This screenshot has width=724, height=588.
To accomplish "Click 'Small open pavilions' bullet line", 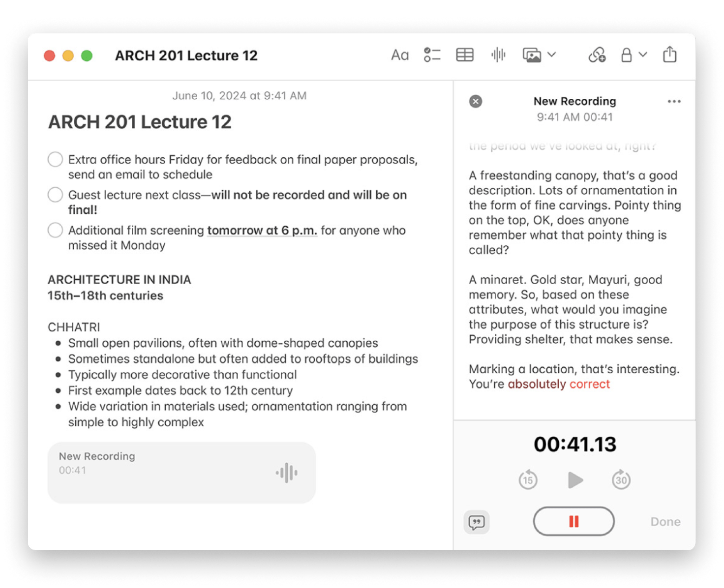I will 223,343.
